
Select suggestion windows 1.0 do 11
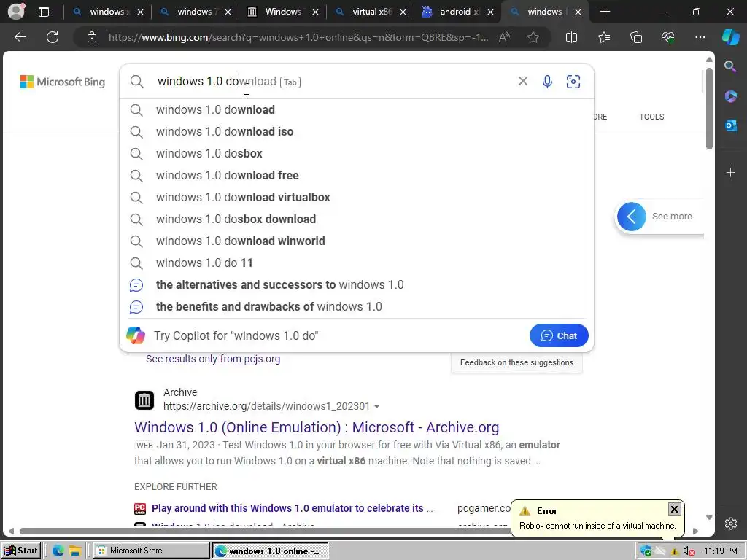click(356, 262)
